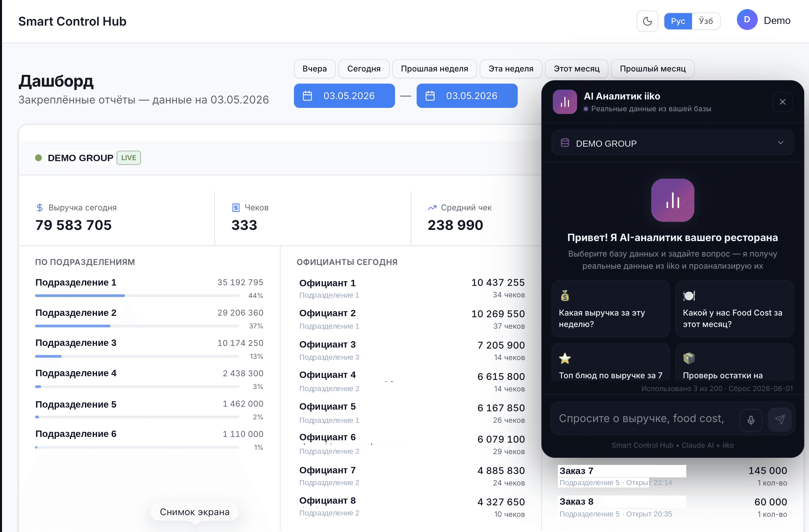Select the Вчера period filter
Screen dimensions: 809x532
pyautogui.click(x=314, y=69)
